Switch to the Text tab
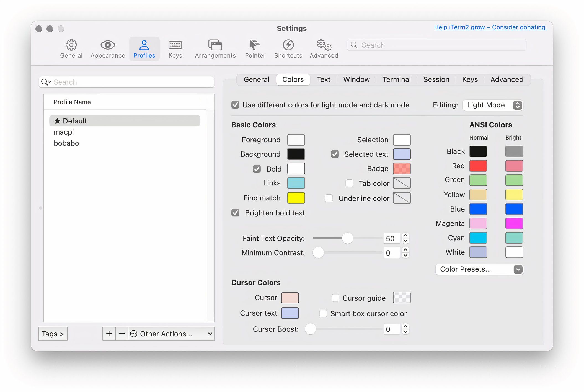 click(x=323, y=79)
